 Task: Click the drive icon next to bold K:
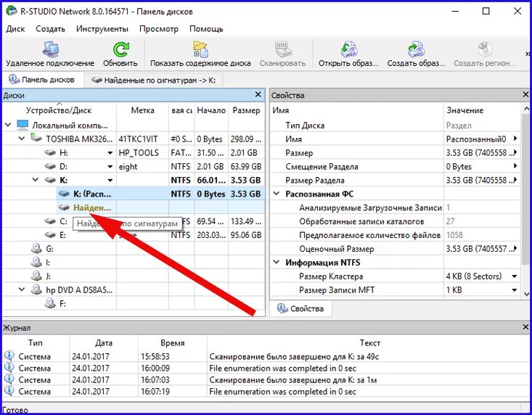[x=50, y=180]
